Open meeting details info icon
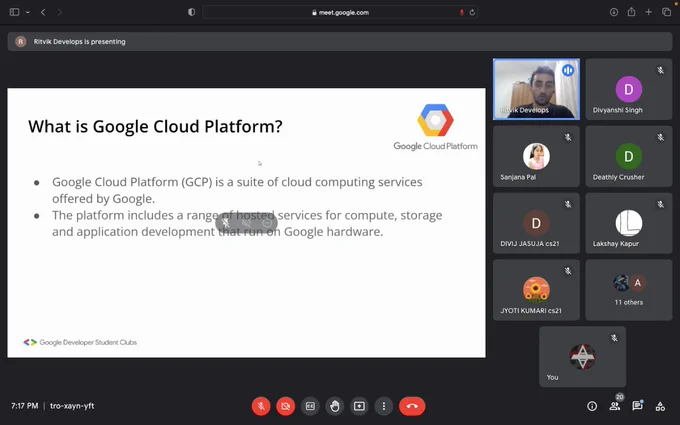Viewport: 680px width, 425px height. click(592, 406)
